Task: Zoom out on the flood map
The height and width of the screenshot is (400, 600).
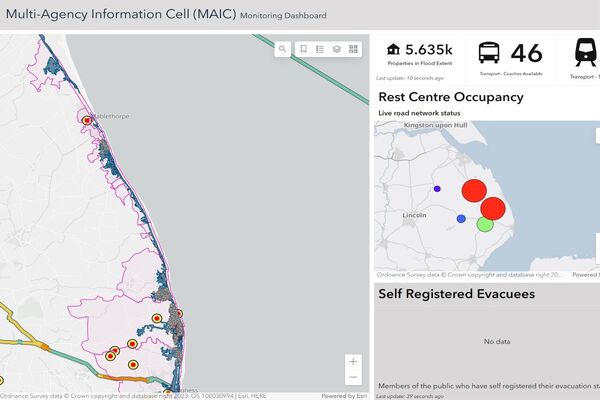Action: coord(353,378)
